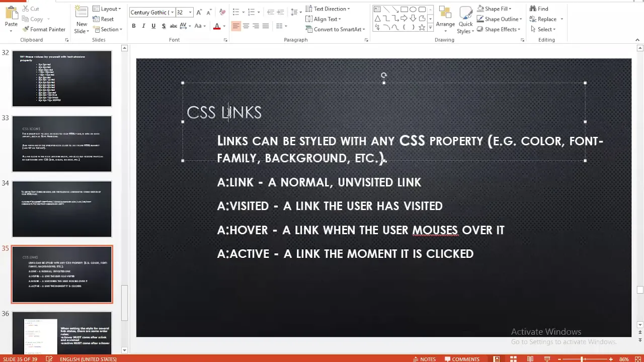The width and height of the screenshot is (644, 362).
Task: Click the Paste clipboard icon
Action: [x=11, y=13]
